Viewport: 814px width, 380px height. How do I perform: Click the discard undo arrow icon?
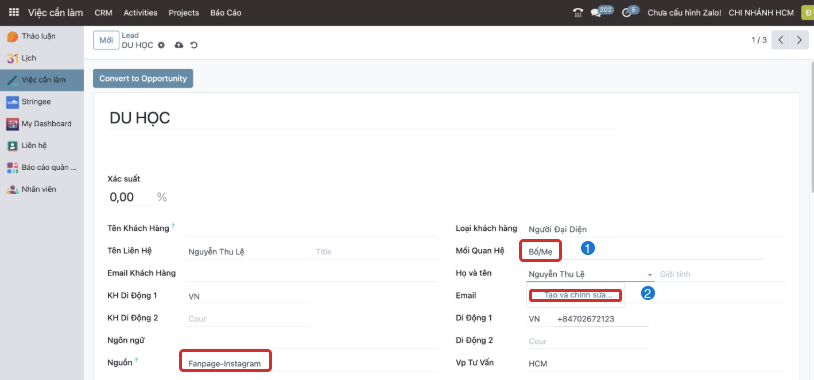point(194,45)
